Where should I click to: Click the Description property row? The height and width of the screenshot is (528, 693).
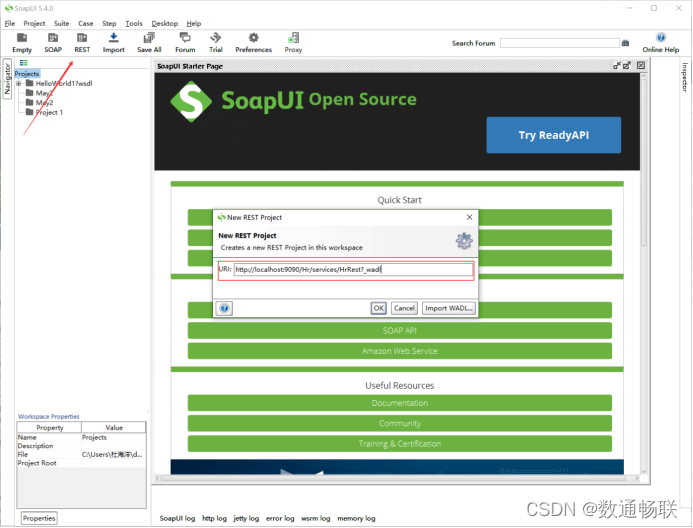[x=81, y=446]
